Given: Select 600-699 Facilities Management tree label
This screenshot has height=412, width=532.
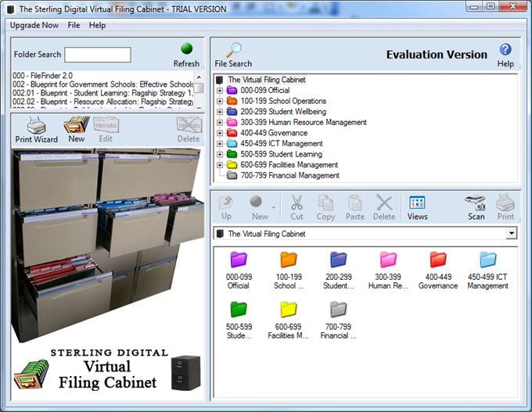Looking at the screenshot, I should [289, 165].
